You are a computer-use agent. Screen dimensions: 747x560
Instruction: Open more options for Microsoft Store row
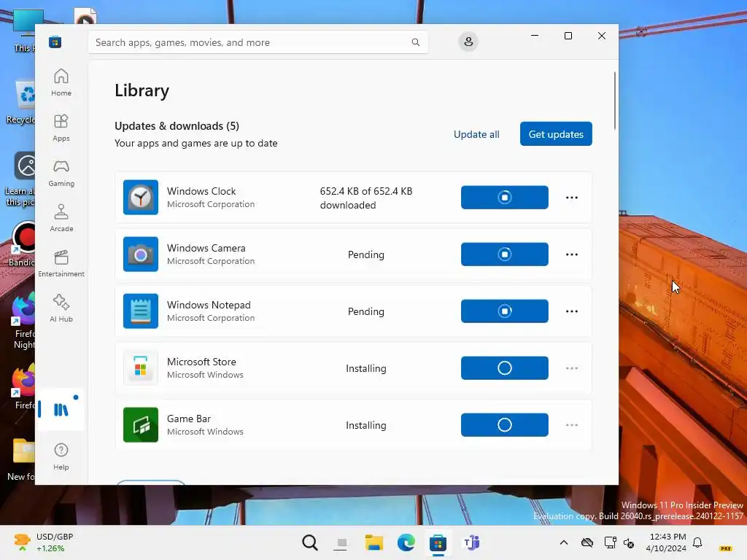[x=572, y=368]
